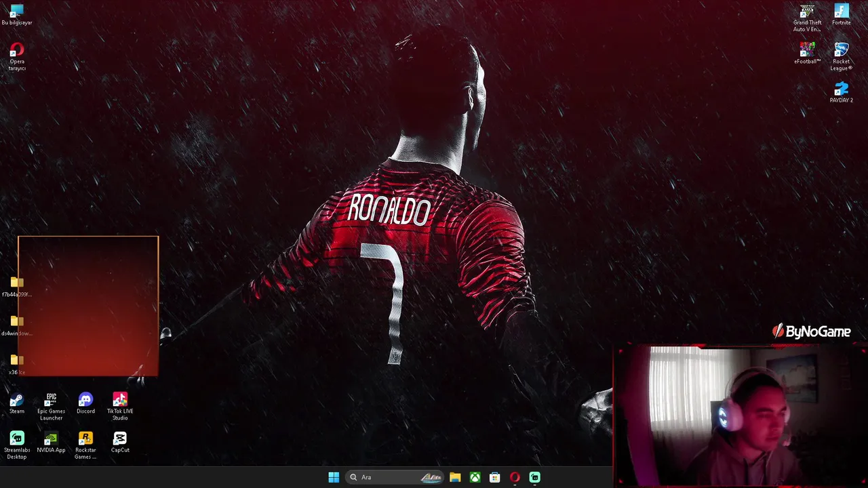The width and height of the screenshot is (868, 488).
Task: Launch Opera tarayıcı from the desktop
Action: pyautogui.click(x=17, y=57)
